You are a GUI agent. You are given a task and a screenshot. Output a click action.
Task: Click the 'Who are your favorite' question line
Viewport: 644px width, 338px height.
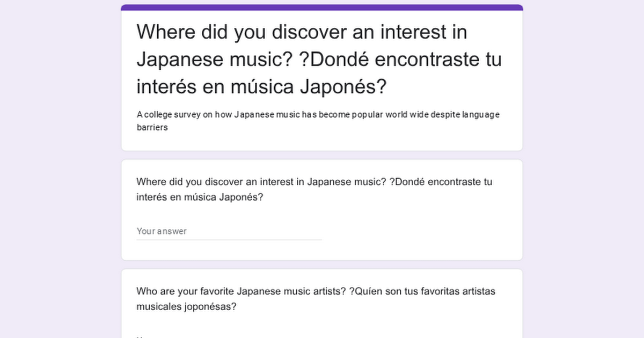point(316,291)
